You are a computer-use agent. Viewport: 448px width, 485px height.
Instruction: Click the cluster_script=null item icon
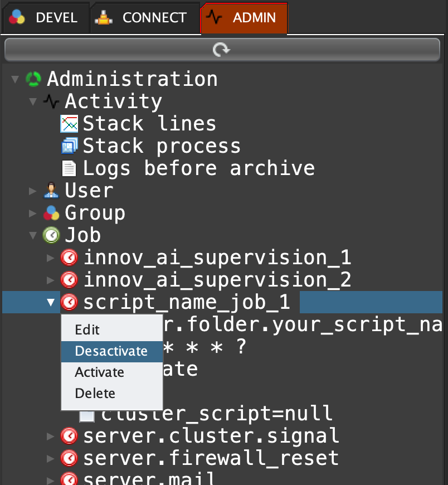[87, 414]
